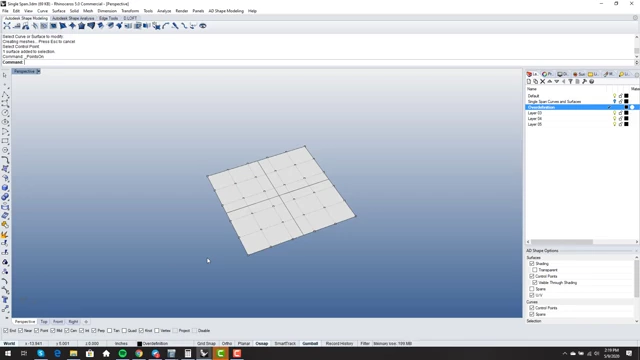Select the pointer tool in left sidebar

point(5,75)
